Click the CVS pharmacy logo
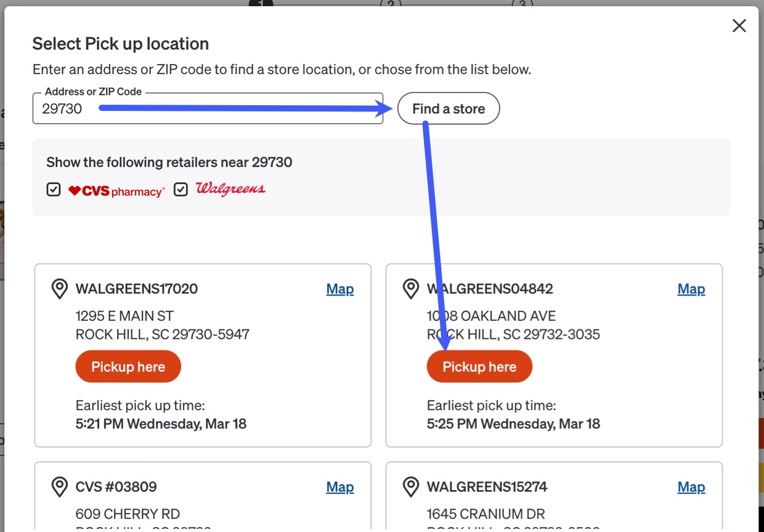The height and width of the screenshot is (532, 764). pos(116,191)
